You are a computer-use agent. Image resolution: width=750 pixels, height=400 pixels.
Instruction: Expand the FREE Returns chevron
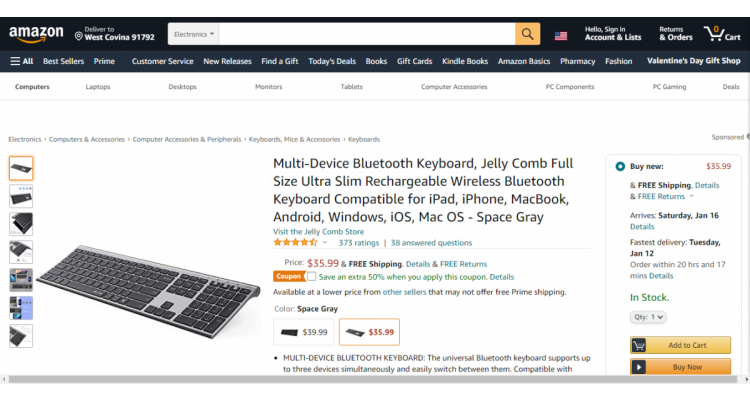click(x=691, y=196)
